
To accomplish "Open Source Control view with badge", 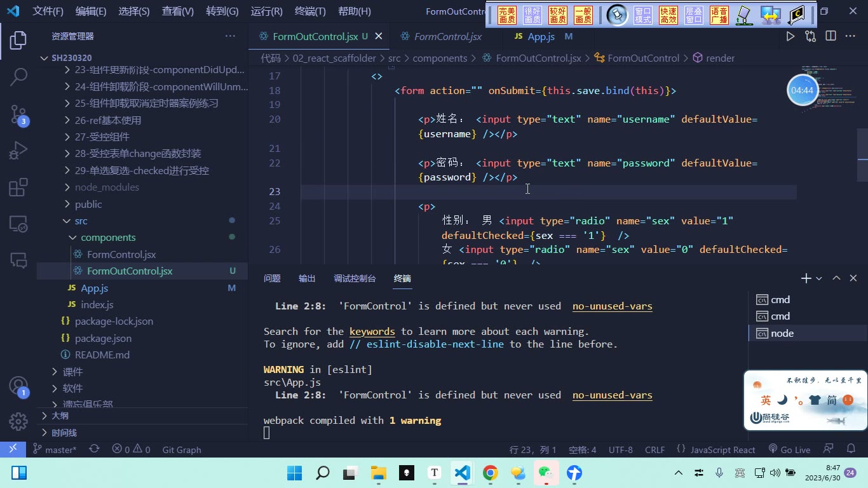I will click(18, 114).
